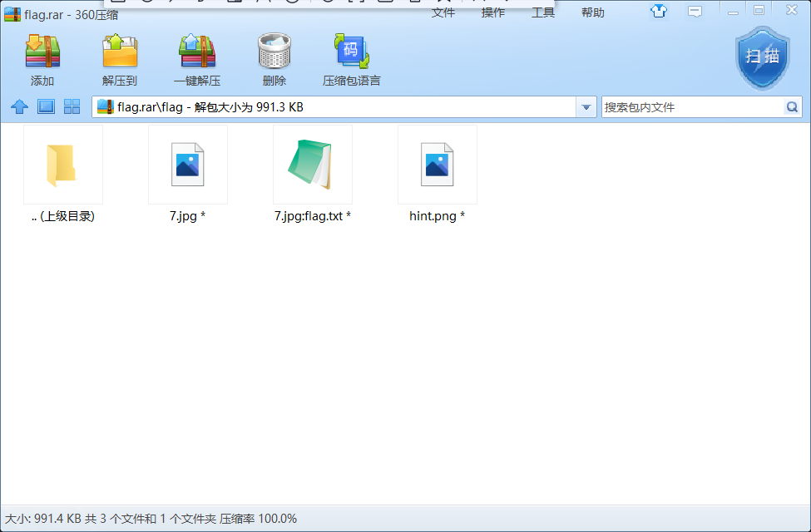Image resolution: width=811 pixels, height=532 pixels.
Task: Close the 360压缩 window
Action: click(792, 10)
